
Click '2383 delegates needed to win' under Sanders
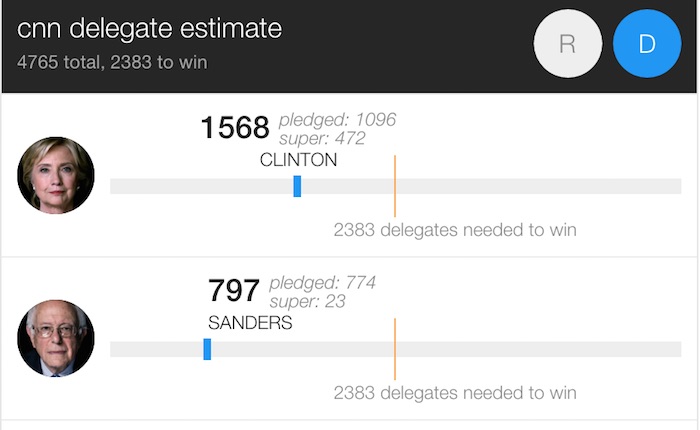click(455, 392)
